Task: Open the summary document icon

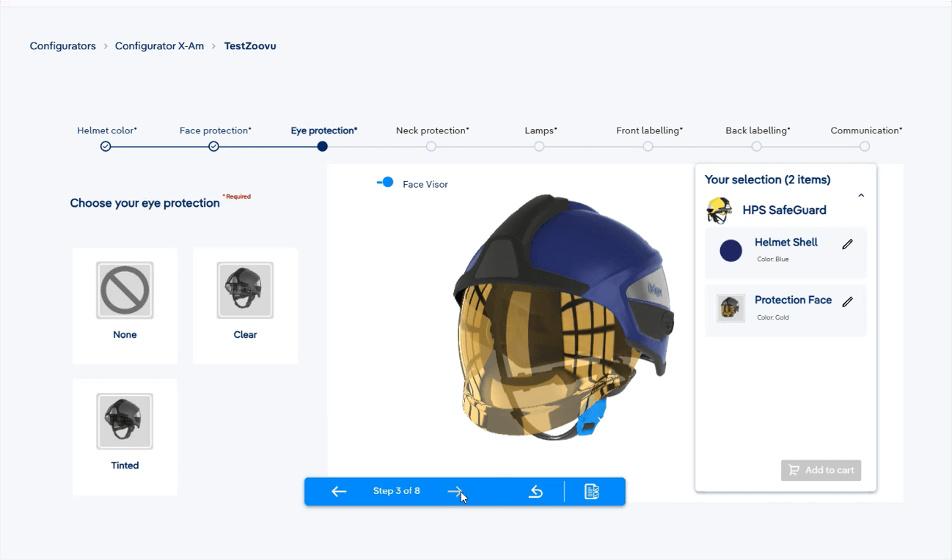Action: (x=592, y=491)
